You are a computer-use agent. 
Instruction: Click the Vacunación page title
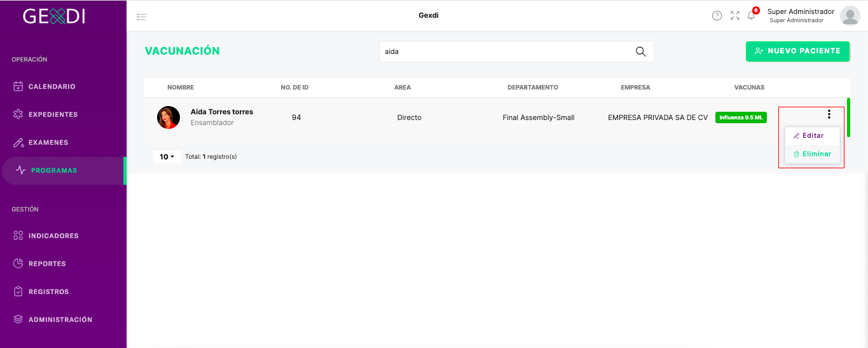tap(183, 51)
